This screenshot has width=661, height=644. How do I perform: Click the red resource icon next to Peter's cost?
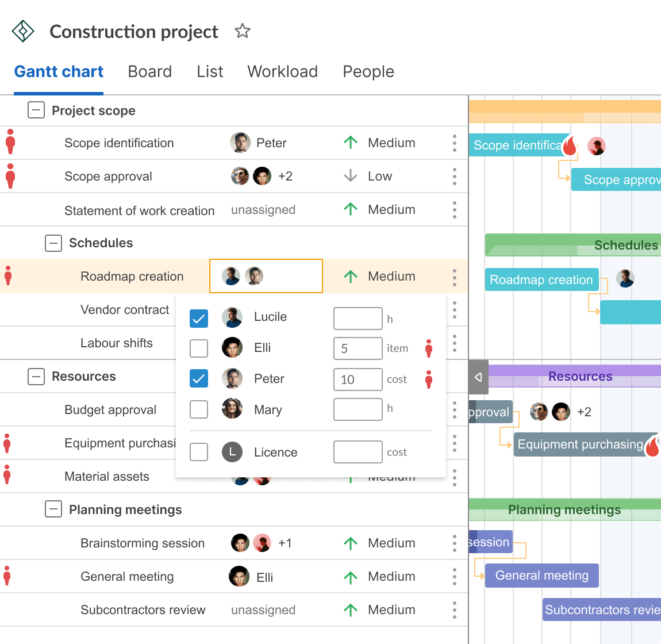[x=429, y=379]
